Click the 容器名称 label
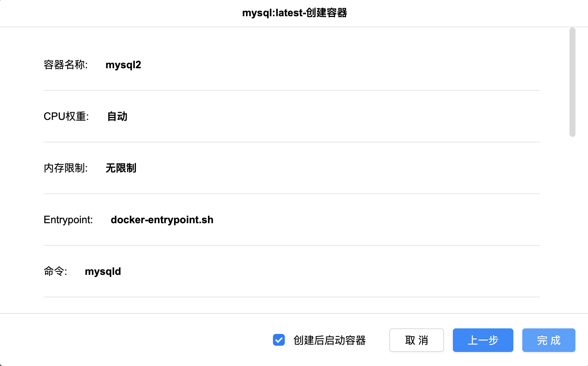The image size is (588, 366). tap(65, 65)
